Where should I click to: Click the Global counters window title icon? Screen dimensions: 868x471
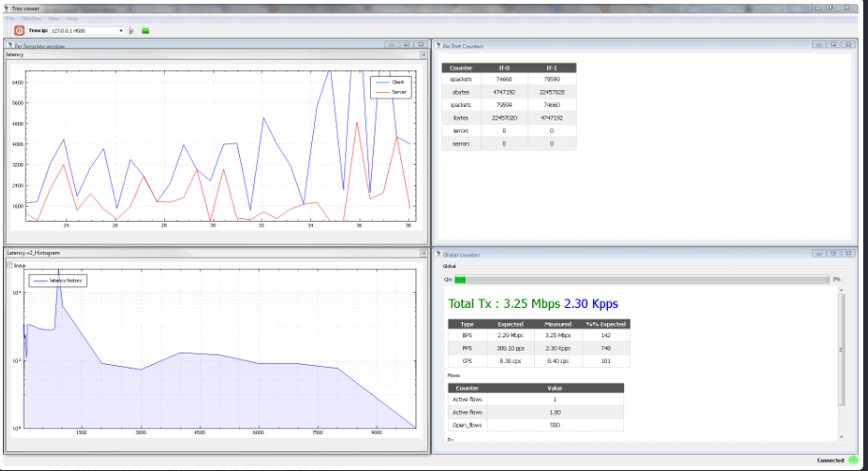(x=438, y=254)
